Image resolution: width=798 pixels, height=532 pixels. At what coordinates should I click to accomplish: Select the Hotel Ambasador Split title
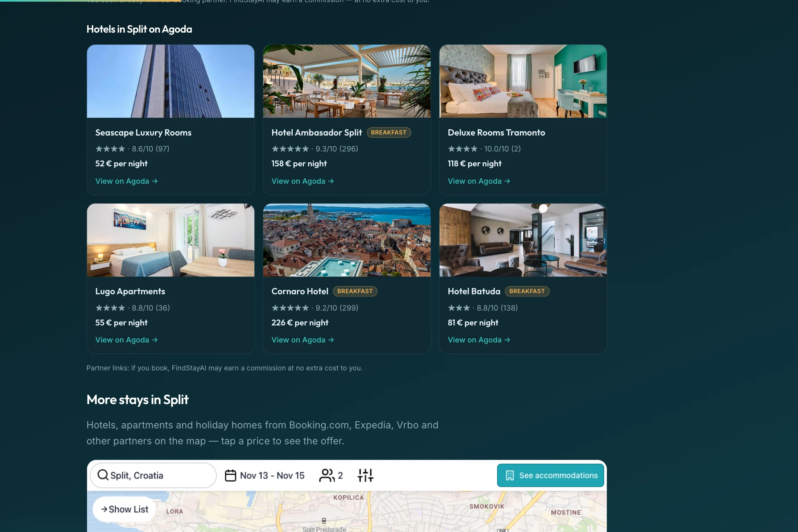(317, 133)
